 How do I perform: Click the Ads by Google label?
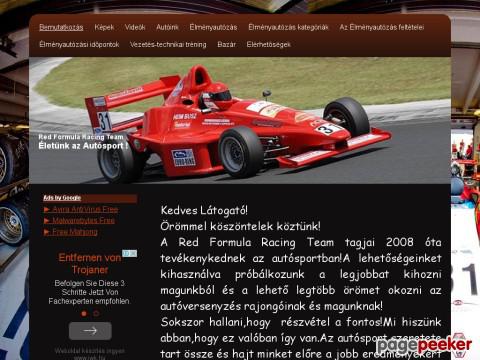(62, 198)
